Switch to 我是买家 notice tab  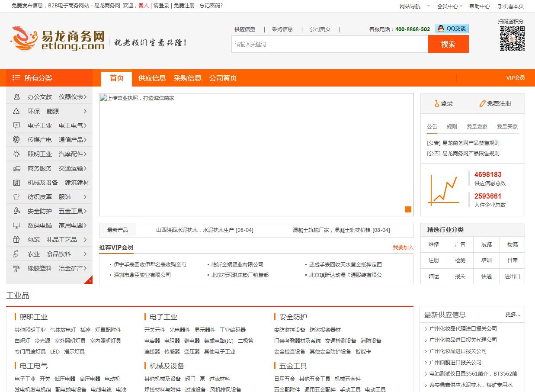click(x=507, y=127)
